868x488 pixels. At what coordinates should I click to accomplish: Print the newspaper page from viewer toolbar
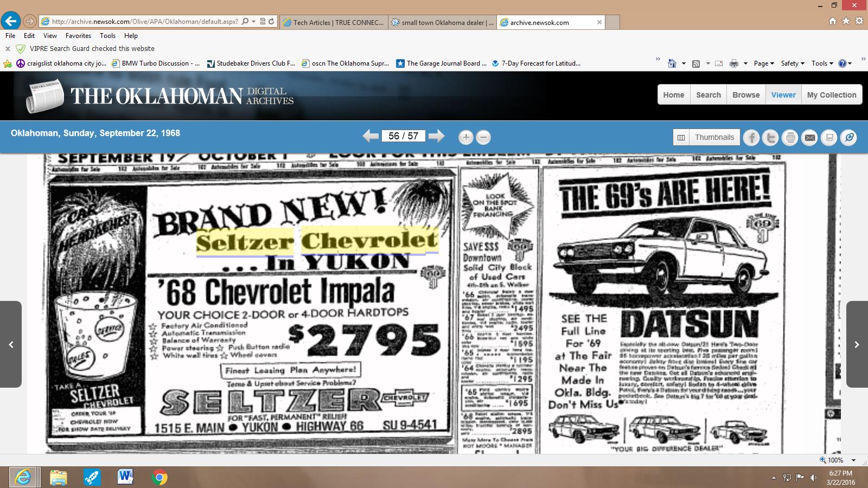click(x=790, y=138)
